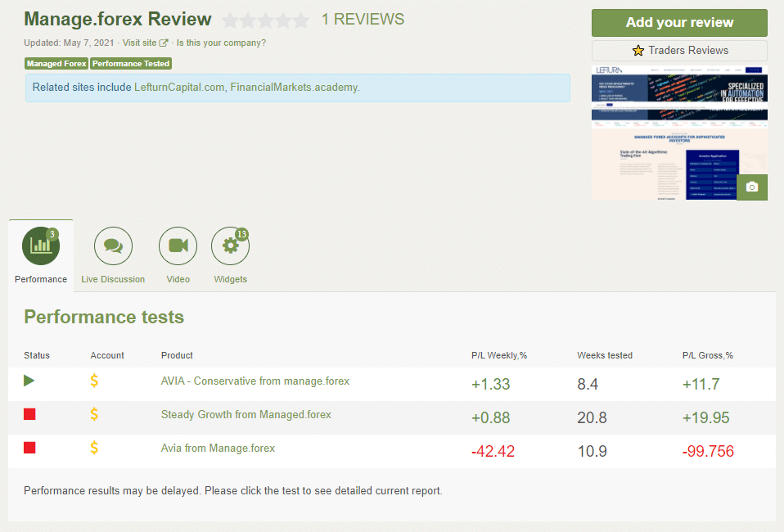This screenshot has width=784, height=532.
Task: Click the Status column header
Action: pyautogui.click(x=37, y=355)
